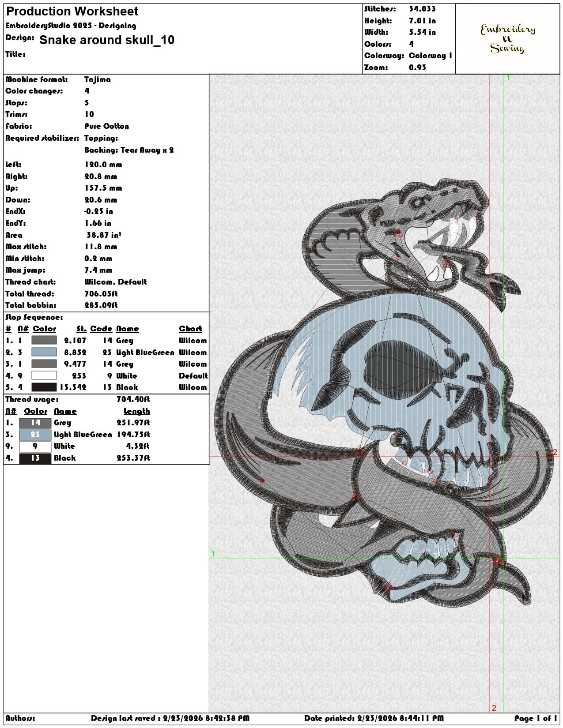This screenshot has width=563, height=728.
Task: Click the 'Length' column header
Action: point(136,411)
